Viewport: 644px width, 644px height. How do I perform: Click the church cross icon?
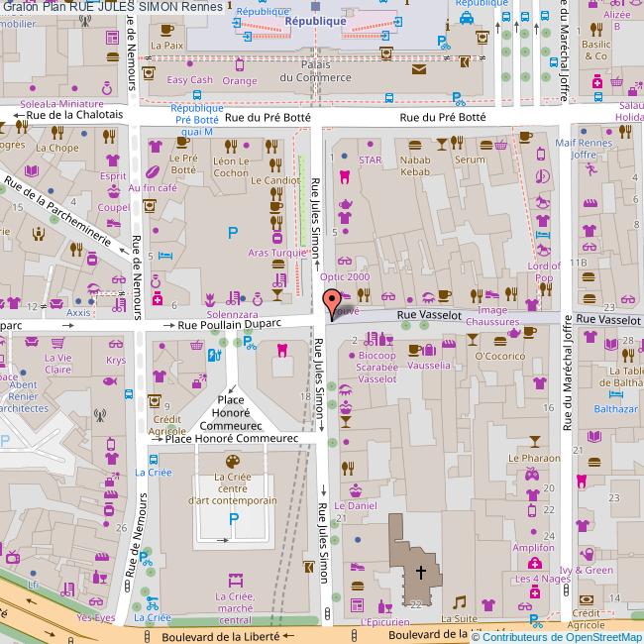420,572
